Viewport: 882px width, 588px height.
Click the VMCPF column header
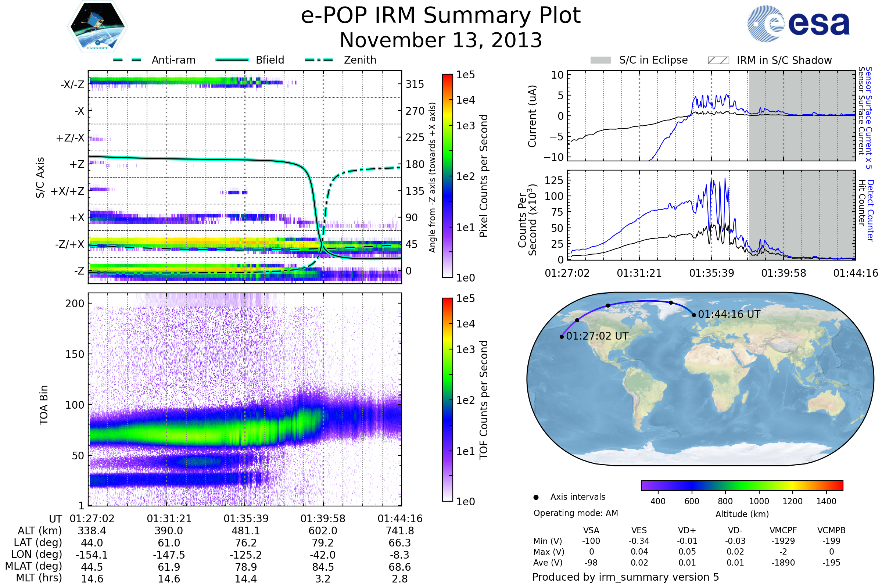(783, 530)
